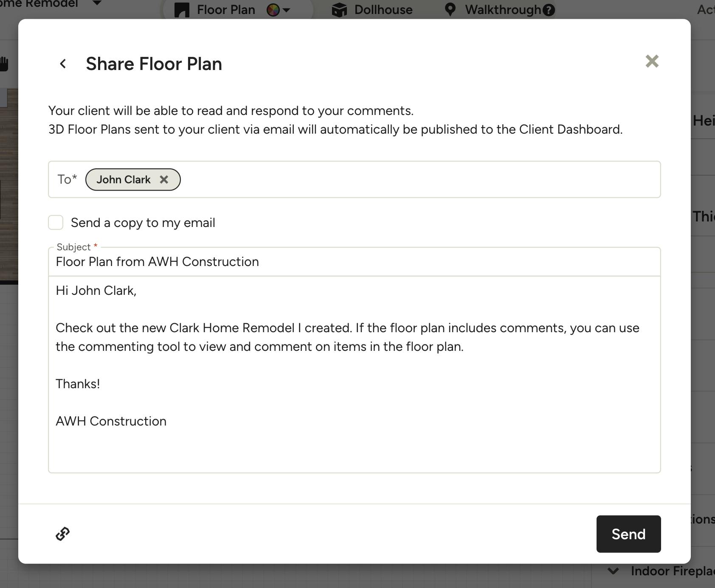This screenshot has height=588, width=715.
Task: Remove John Clark recipient chip
Action: click(x=164, y=179)
